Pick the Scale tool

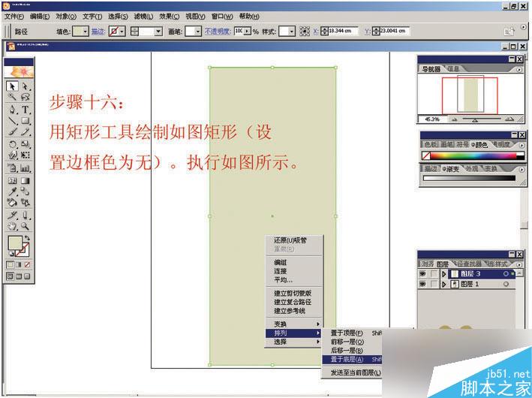point(26,144)
